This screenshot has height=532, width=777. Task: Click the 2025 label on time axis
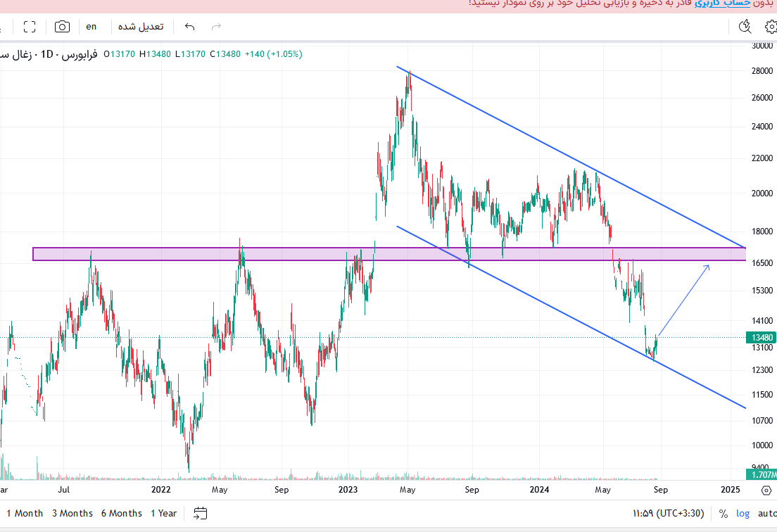coord(731,490)
